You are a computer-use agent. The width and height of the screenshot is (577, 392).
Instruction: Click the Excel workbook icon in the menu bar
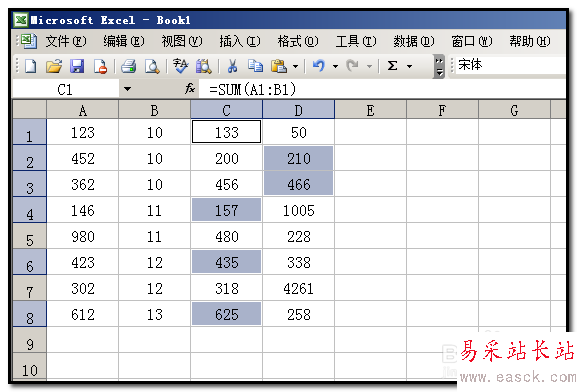coord(29,41)
